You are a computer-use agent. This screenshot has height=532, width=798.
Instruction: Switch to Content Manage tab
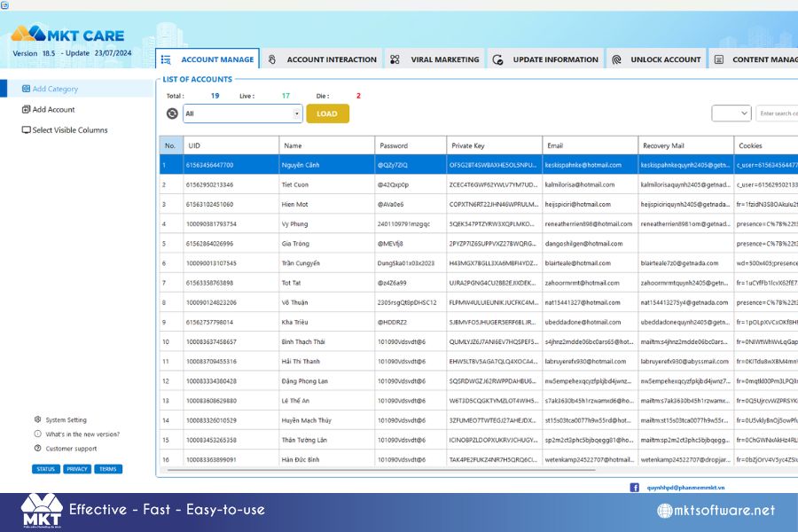(x=754, y=59)
